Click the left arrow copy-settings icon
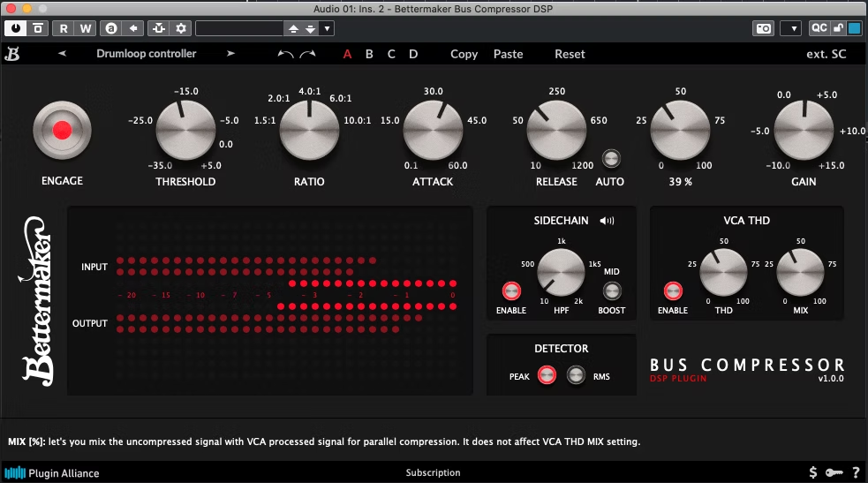The height and width of the screenshot is (483, 868). (132, 28)
